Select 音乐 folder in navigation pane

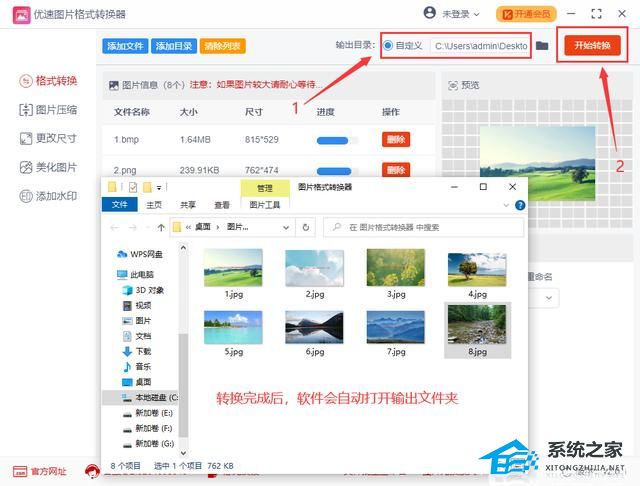coord(137,366)
